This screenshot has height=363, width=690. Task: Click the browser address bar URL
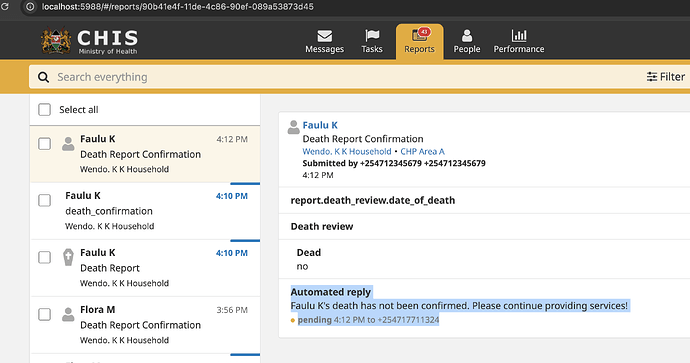pos(178,7)
